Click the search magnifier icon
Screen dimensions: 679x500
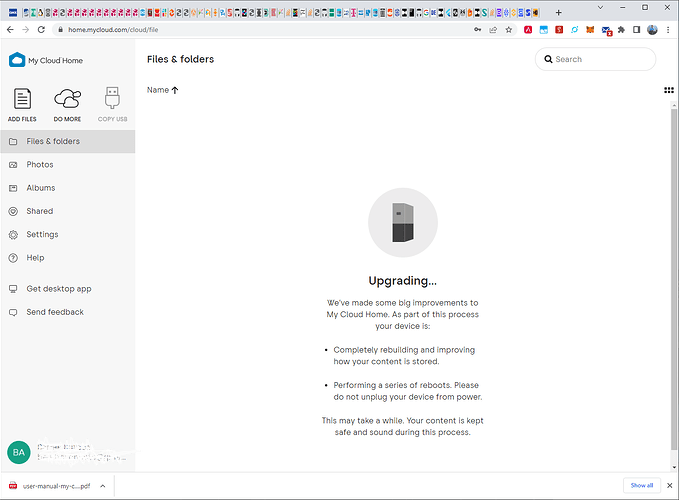click(548, 59)
